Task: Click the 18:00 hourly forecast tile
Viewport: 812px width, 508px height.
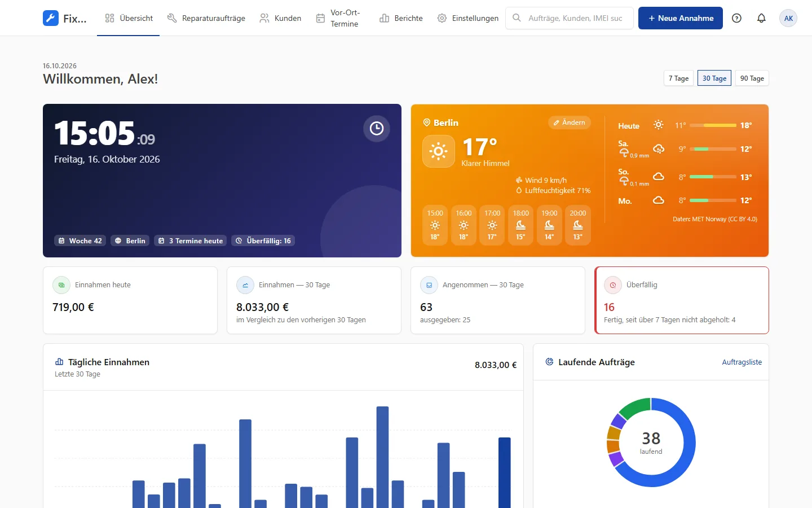Action: (520, 225)
